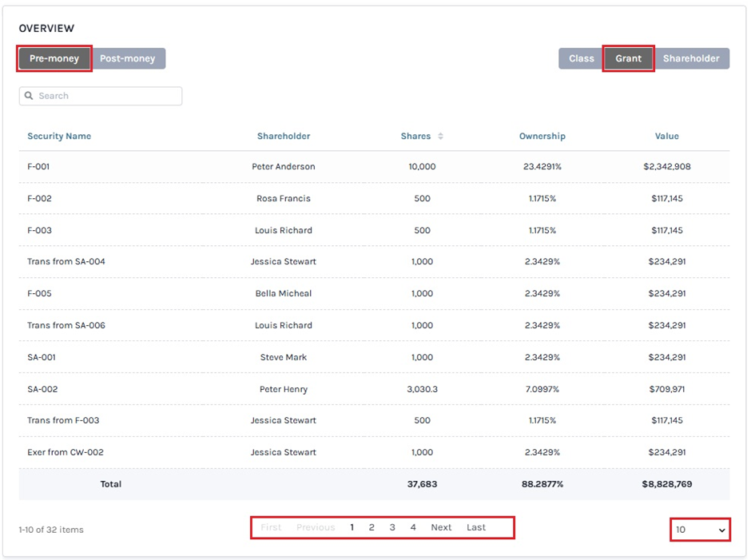Click the search magnifier icon
This screenshot has height=560, width=751.
tap(30, 96)
